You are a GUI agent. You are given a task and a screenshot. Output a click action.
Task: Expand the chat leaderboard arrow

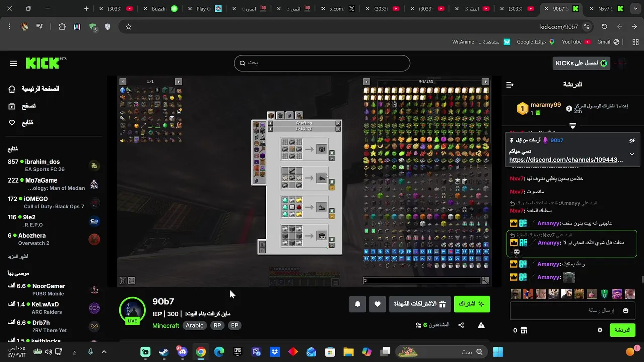573,125
